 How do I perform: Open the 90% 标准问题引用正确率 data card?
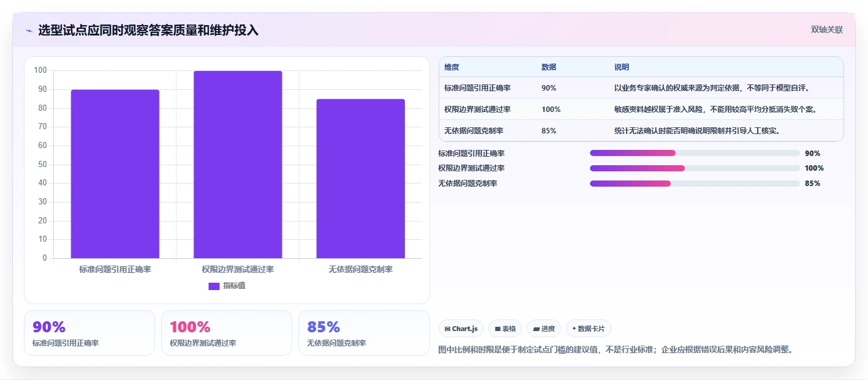coord(89,333)
